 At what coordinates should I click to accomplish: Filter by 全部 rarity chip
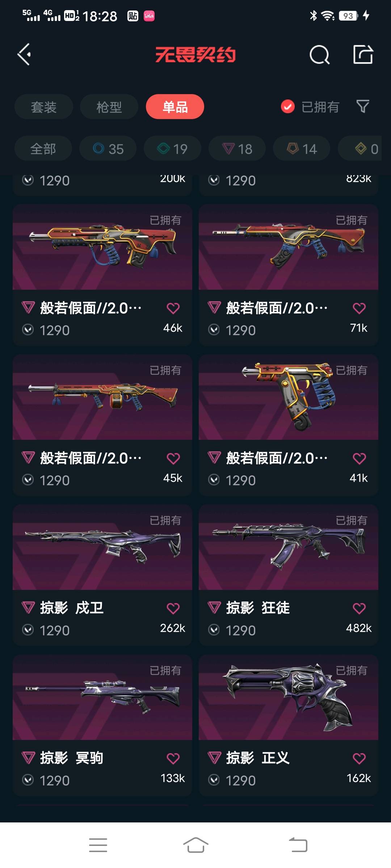[43, 148]
